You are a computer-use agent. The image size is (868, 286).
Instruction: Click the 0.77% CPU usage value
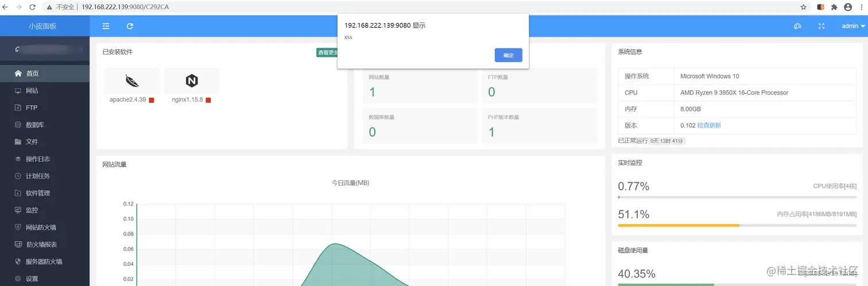pyautogui.click(x=634, y=186)
